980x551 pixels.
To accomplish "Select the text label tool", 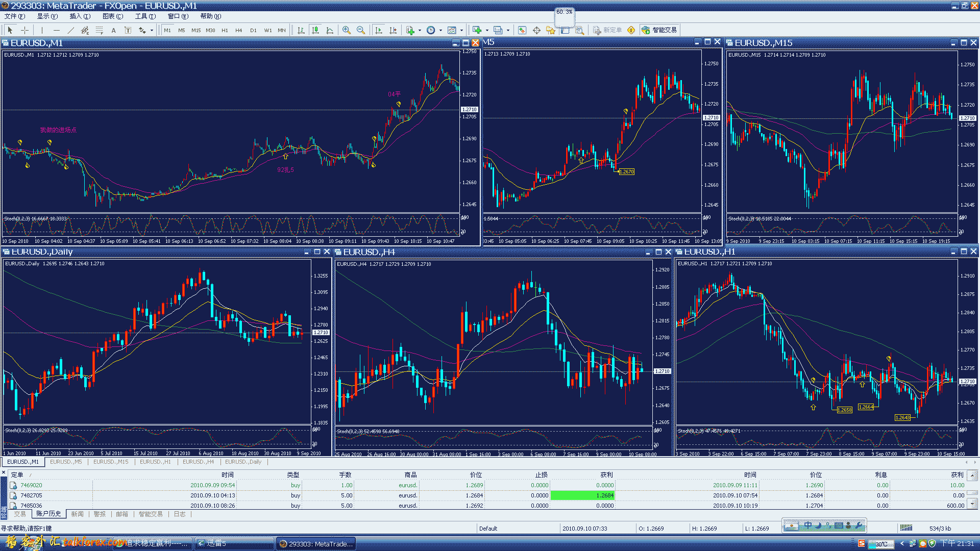I will [128, 30].
